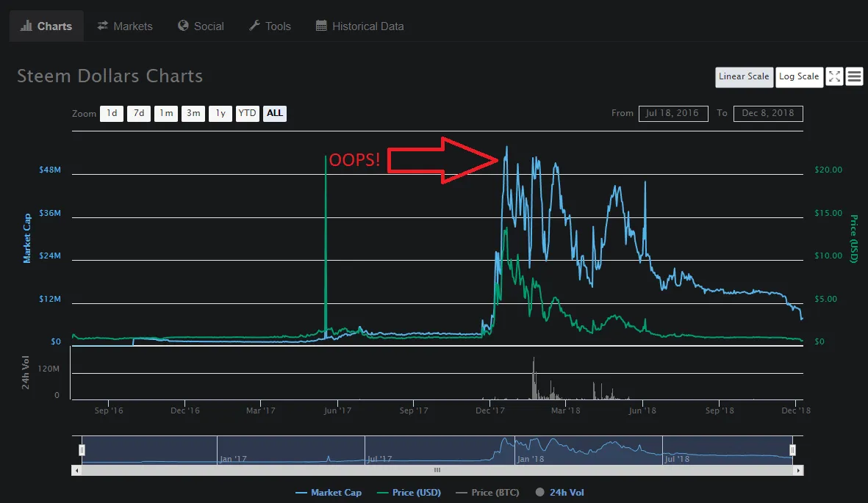Toggle the Price (BTC) series in legend

coord(488,493)
